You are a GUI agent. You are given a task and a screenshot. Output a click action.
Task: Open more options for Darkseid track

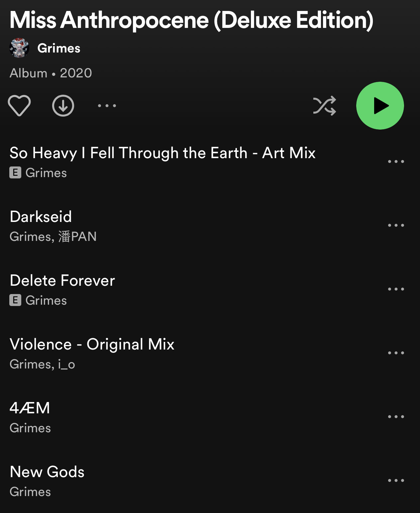(396, 225)
